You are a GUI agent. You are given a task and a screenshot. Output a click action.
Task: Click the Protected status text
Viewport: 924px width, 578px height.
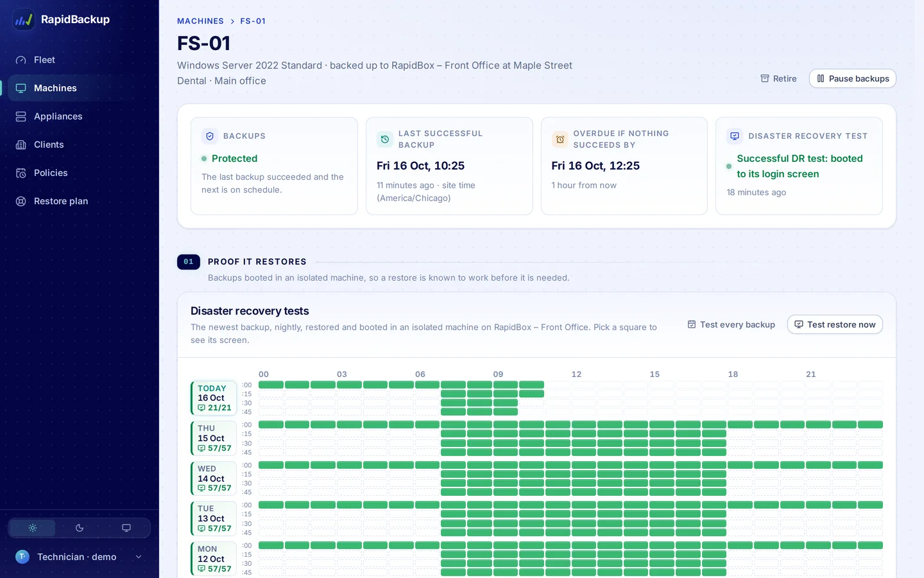234,159
